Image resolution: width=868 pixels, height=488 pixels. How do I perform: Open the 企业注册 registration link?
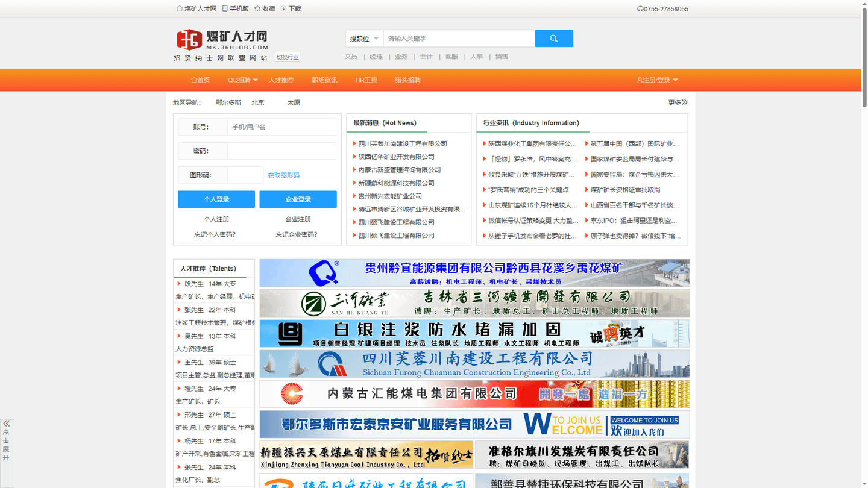(x=298, y=219)
